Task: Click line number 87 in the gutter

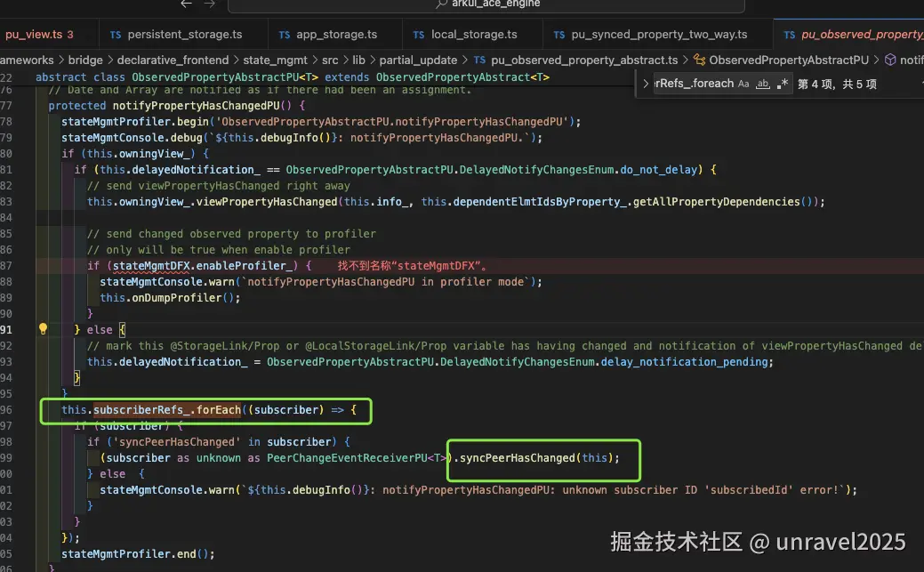Action: (6, 266)
